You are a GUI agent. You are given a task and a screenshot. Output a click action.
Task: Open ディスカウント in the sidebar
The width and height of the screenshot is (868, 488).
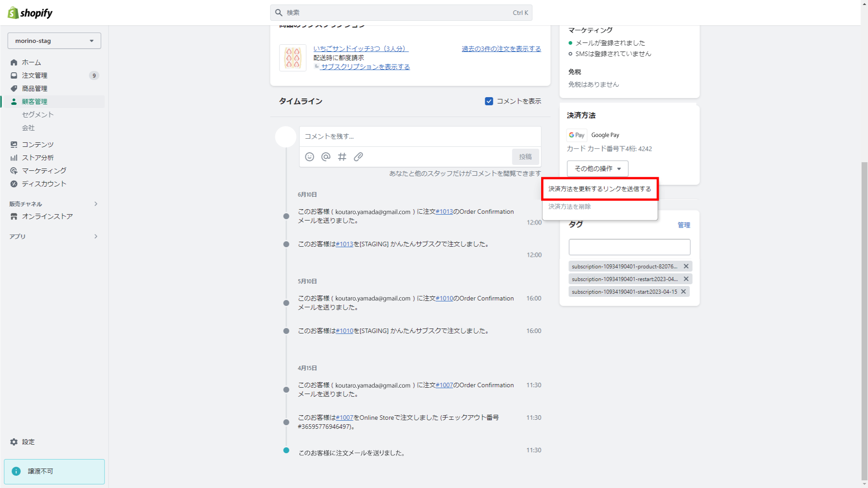pyautogui.click(x=44, y=184)
